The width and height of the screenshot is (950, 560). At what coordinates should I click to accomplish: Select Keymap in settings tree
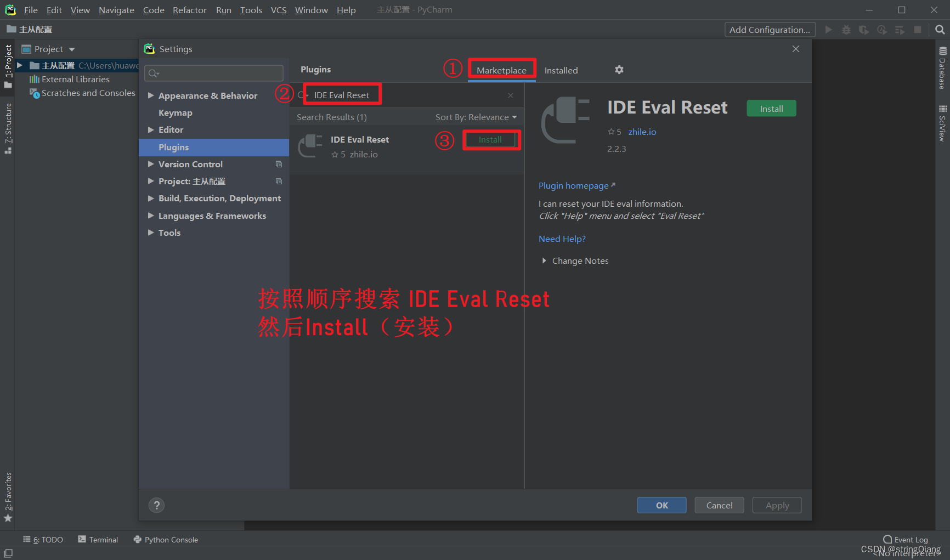(x=176, y=112)
